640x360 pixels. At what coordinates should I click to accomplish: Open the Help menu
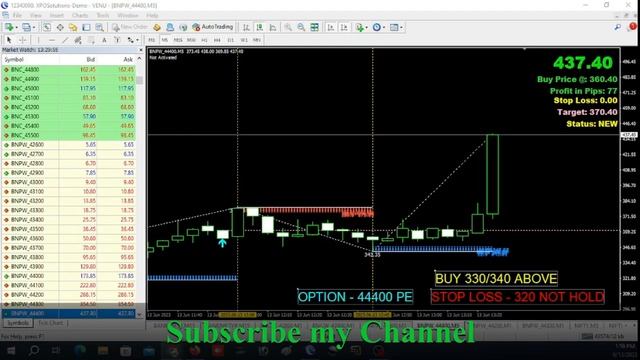tap(152, 16)
